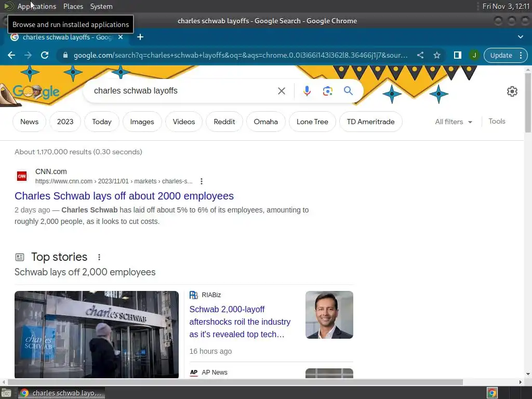The width and height of the screenshot is (532, 399).
Task: Click the horizontal scrollbar thumb
Action: click(x=235, y=382)
